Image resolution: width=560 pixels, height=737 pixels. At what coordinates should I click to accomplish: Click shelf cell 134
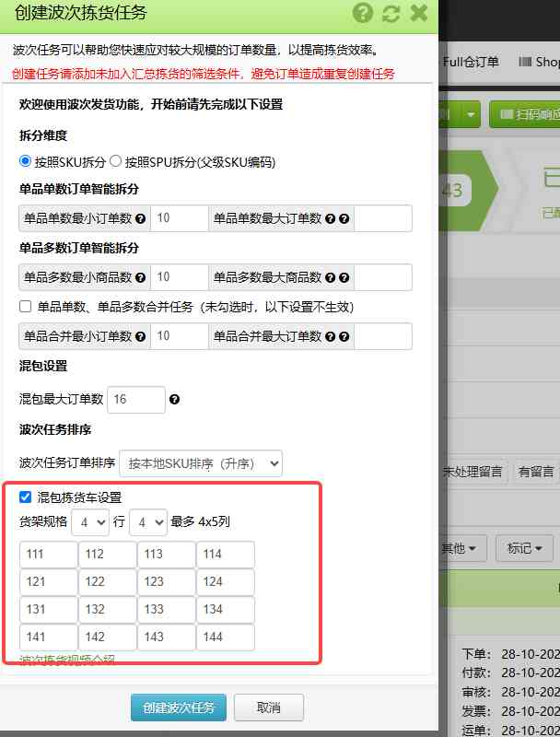(x=226, y=610)
